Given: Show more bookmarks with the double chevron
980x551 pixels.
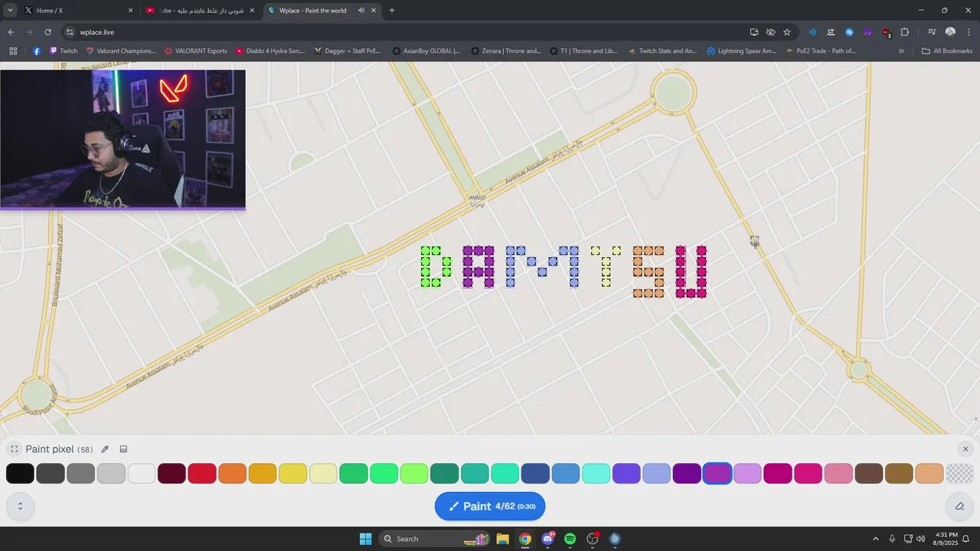Looking at the screenshot, I should point(901,51).
